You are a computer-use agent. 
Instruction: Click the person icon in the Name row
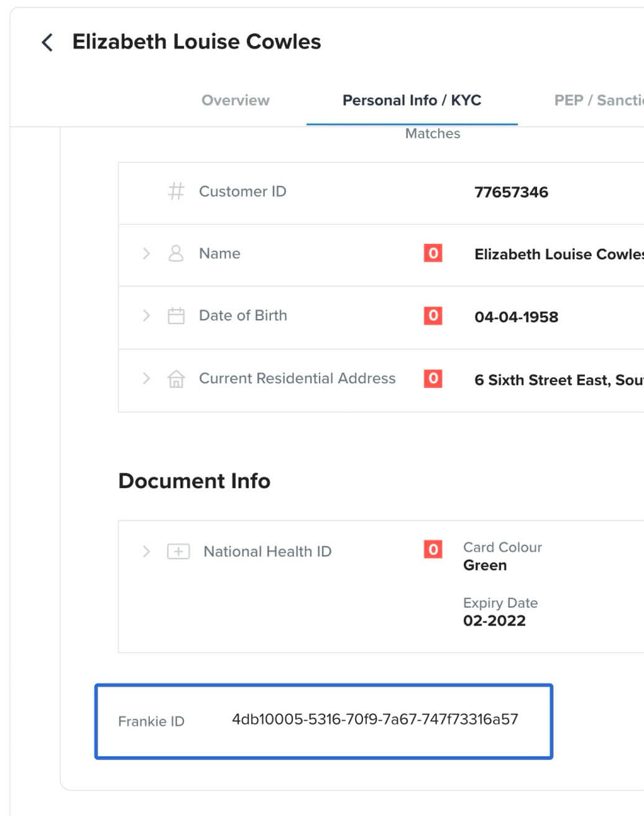point(176,253)
